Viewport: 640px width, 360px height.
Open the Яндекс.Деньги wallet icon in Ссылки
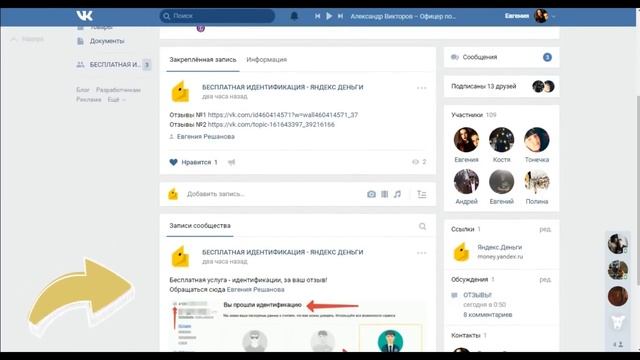point(462,252)
